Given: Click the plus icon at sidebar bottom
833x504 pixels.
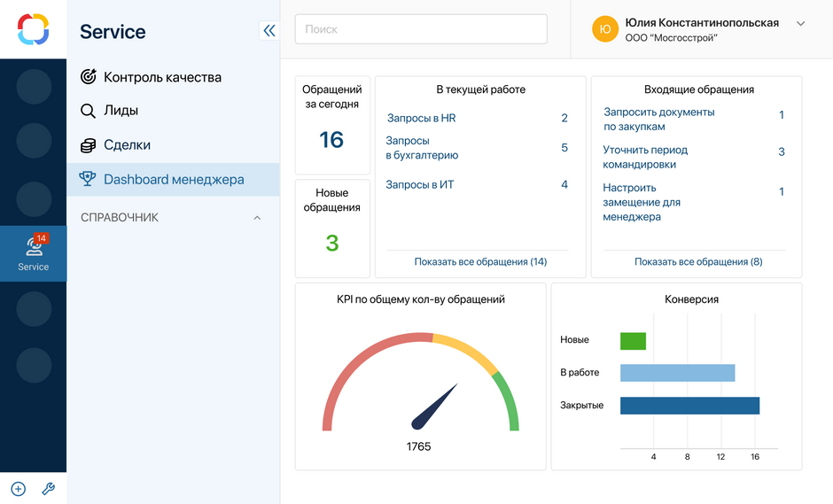Looking at the screenshot, I should [18, 489].
